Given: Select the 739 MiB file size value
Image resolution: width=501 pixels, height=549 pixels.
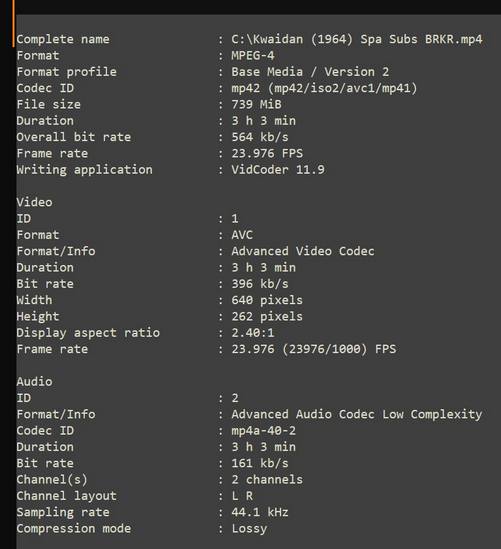Looking at the screenshot, I should (256, 104).
